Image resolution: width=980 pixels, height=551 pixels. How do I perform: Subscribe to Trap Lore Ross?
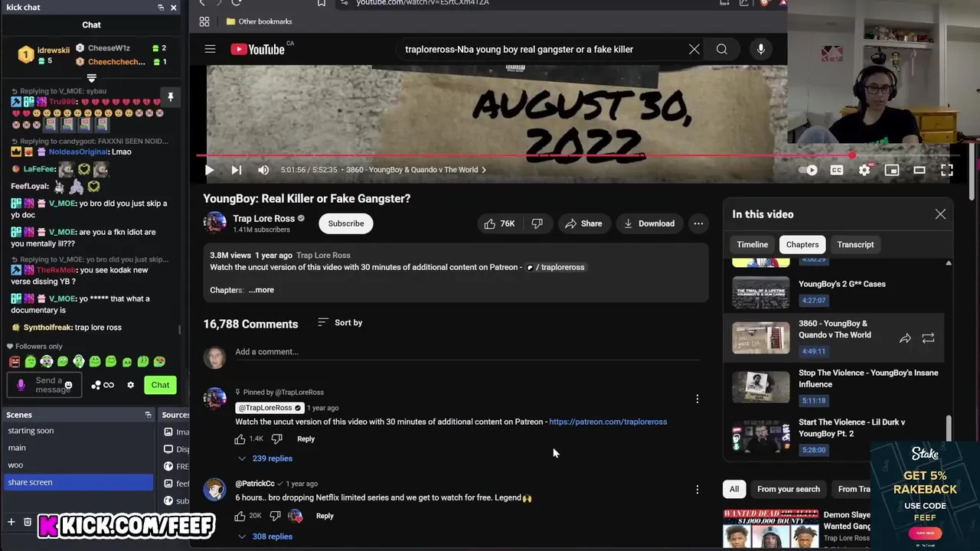[x=346, y=223]
